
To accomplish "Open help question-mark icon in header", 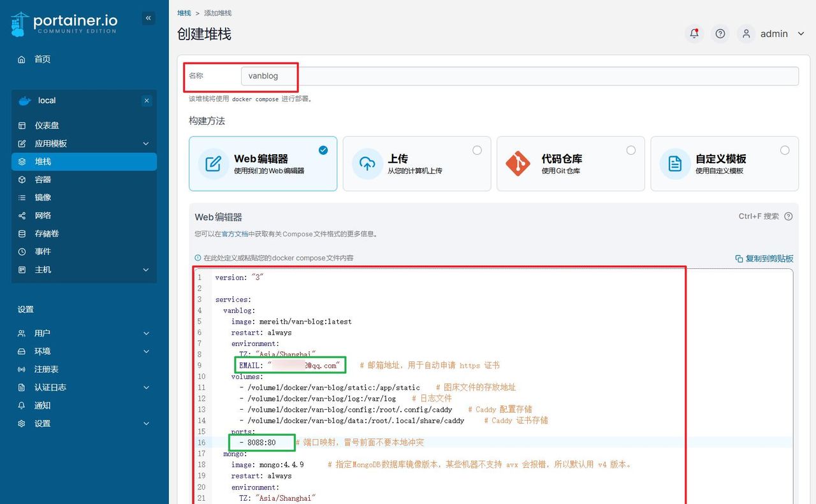I will pyautogui.click(x=720, y=34).
